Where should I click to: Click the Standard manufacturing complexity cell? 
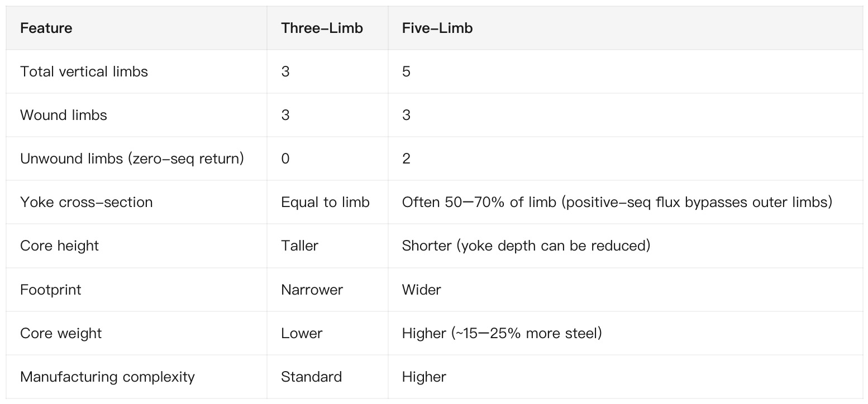click(x=312, y=377)
